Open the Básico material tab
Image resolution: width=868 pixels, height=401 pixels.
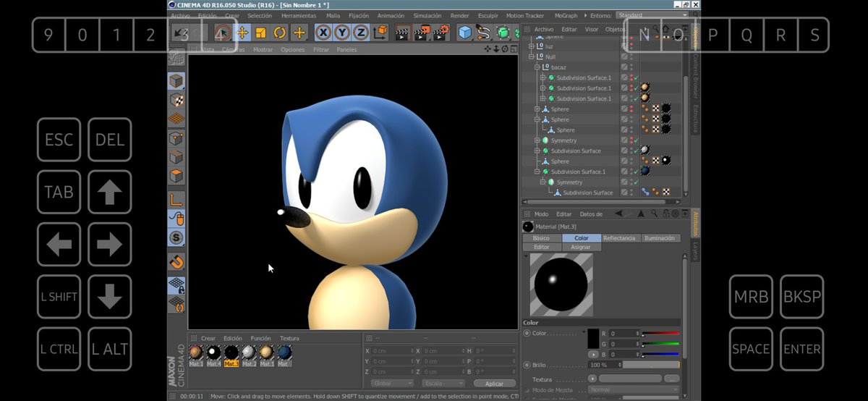[541, 238]
